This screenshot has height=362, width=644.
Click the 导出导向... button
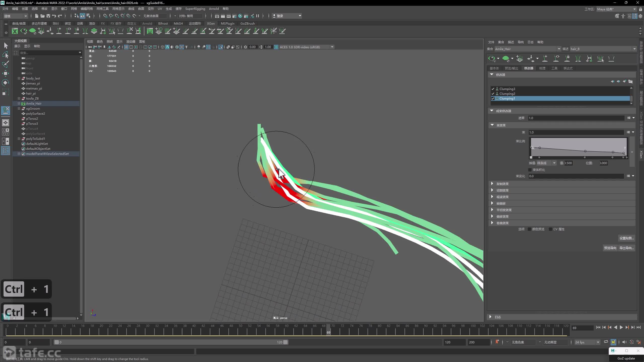626,248
